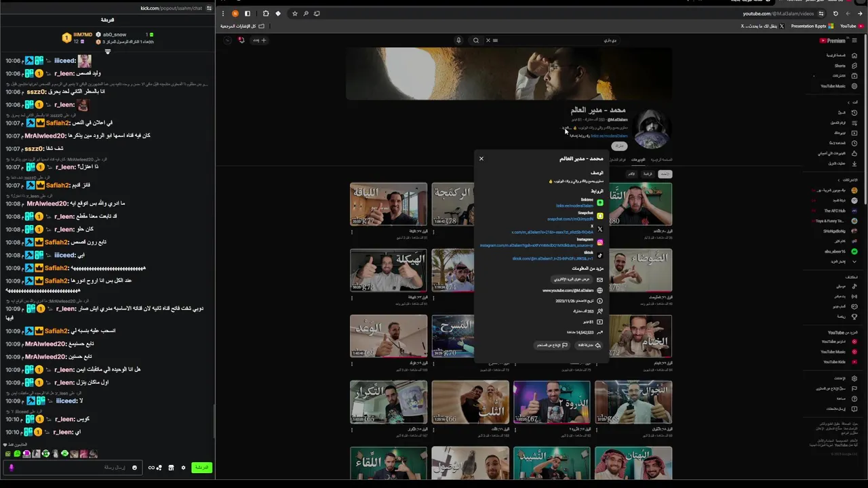
Task: Expand the chat leaderboard chevron
Action: pos(107,52)
